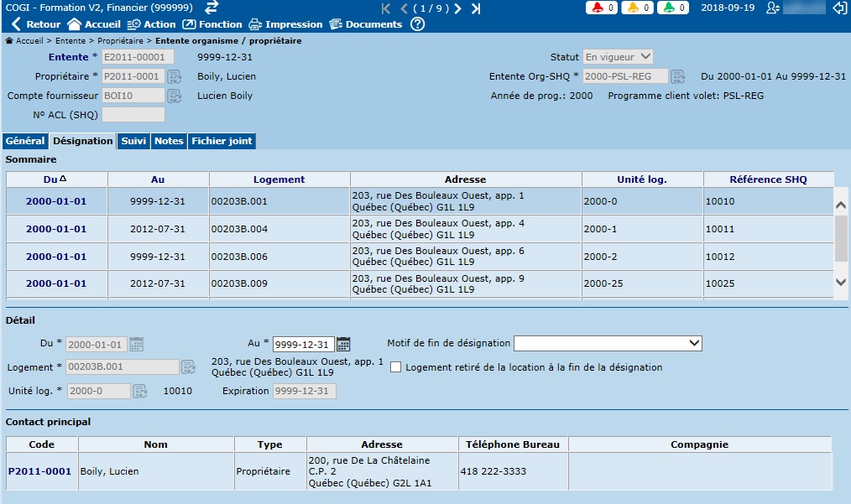851x504 pixels.
Task: Go to the last record arrow
Action: [x=476, y=8]
